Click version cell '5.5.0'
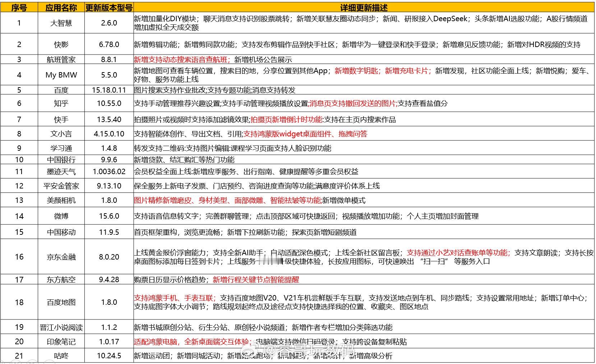The image size is (596, 364). point(109,75)
